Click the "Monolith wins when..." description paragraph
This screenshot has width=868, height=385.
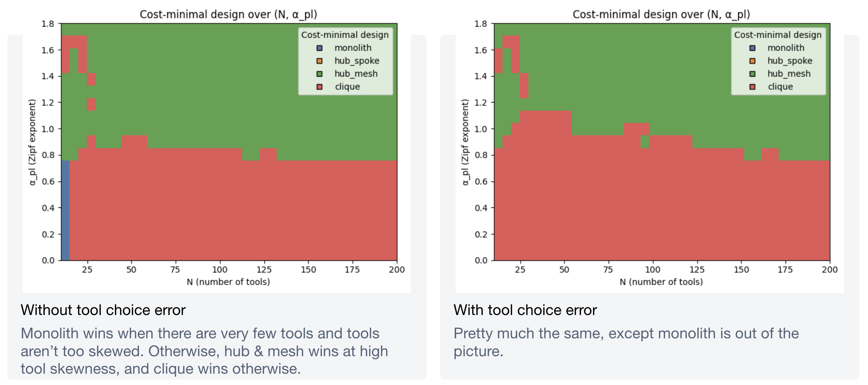coord(204,351)
